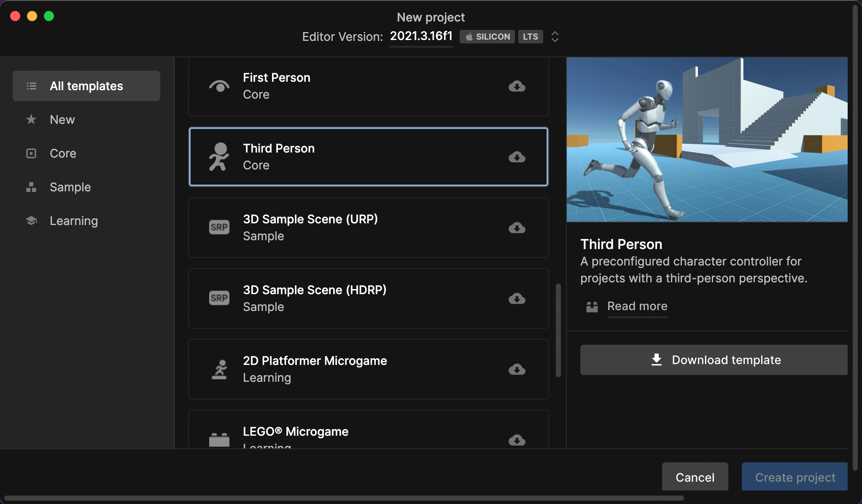Click the Learning category icon
This screenshot has height=504, width=862.
click(x=32, y=220)
